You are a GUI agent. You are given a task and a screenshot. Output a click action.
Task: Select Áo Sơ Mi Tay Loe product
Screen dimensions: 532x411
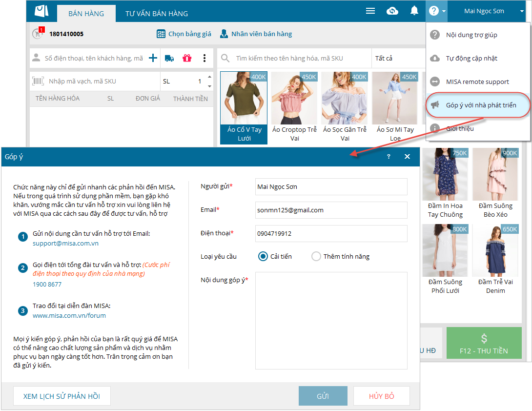(395, 107)
